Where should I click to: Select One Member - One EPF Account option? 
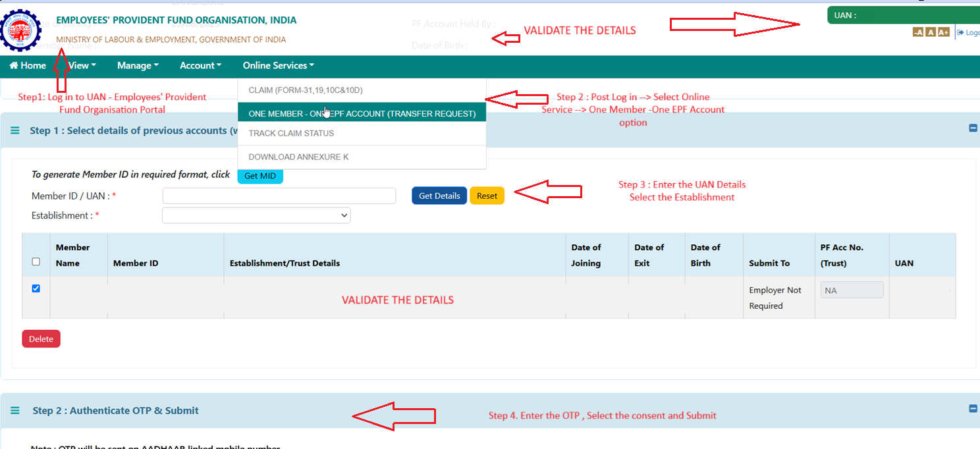click(362, 113)
